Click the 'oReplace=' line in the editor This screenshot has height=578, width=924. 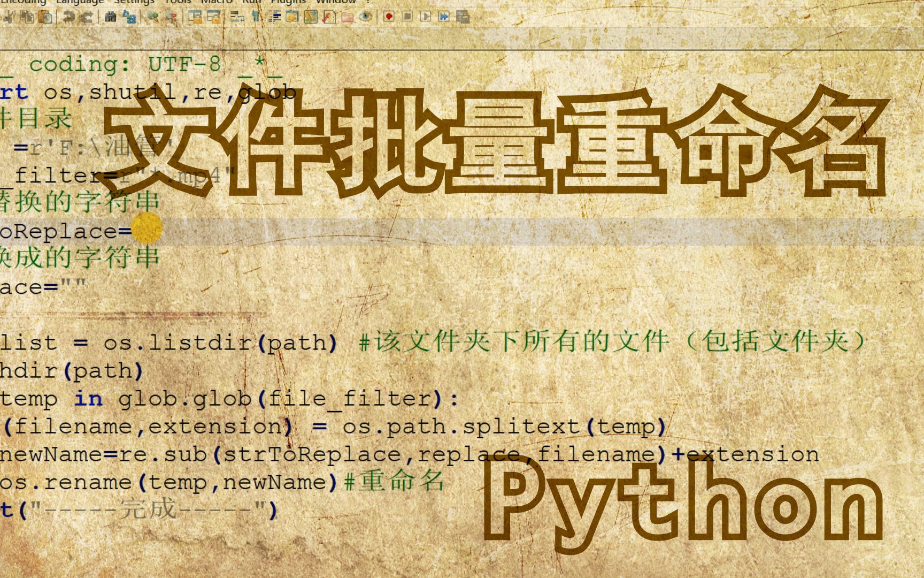pyautogui.click(x=66, y=232)
